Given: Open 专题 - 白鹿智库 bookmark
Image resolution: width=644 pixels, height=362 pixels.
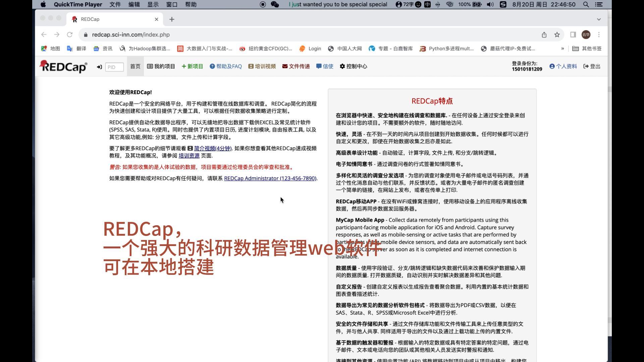Looking at the screenshot, I should coord(391,49).
